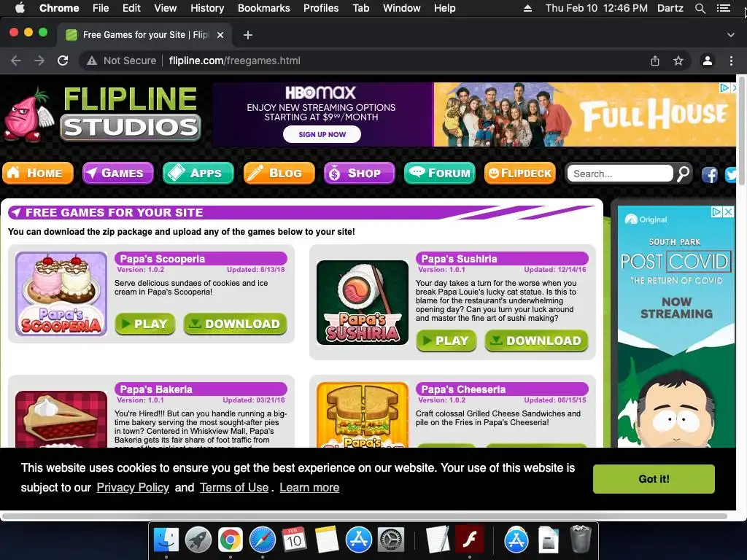Open the Privacy Policy link
Viewport: 747px width, 560px height.
pyautogui.click(x=133, y=488)
